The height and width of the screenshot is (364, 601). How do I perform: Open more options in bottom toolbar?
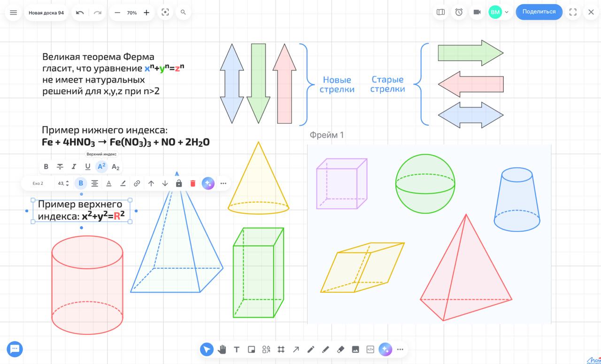click(x=400, y=349)
